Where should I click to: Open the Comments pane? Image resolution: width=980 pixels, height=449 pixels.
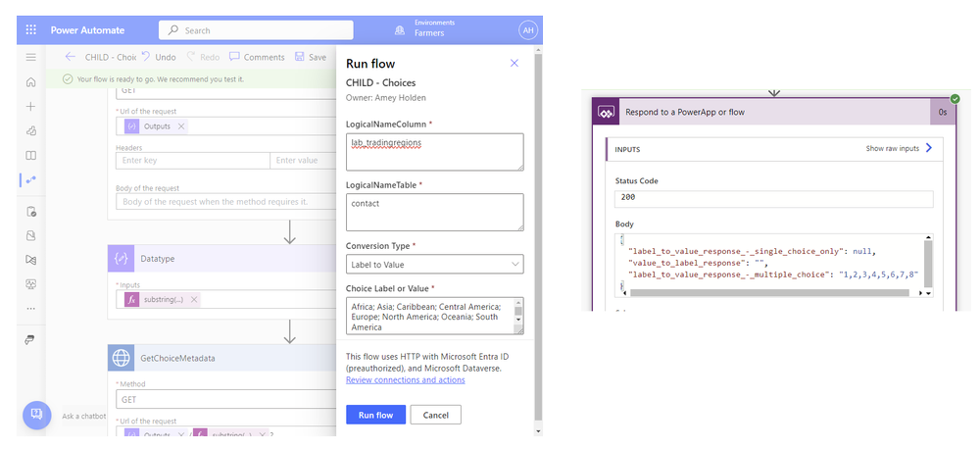click(x=257, y=57)
